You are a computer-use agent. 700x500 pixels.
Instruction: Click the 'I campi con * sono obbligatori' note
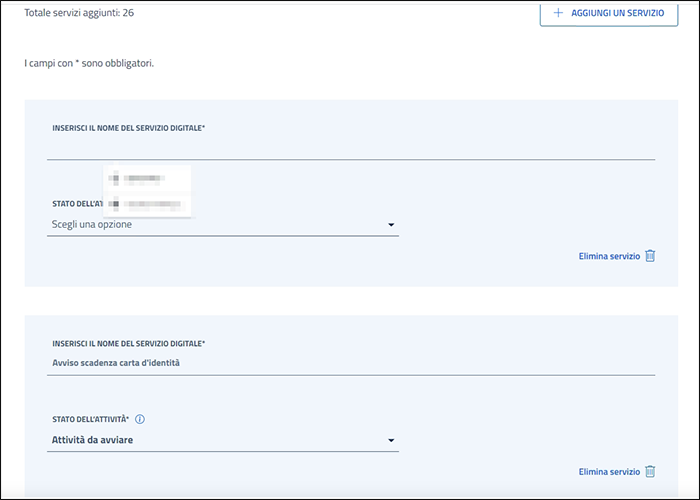click(x=89, y=63)
